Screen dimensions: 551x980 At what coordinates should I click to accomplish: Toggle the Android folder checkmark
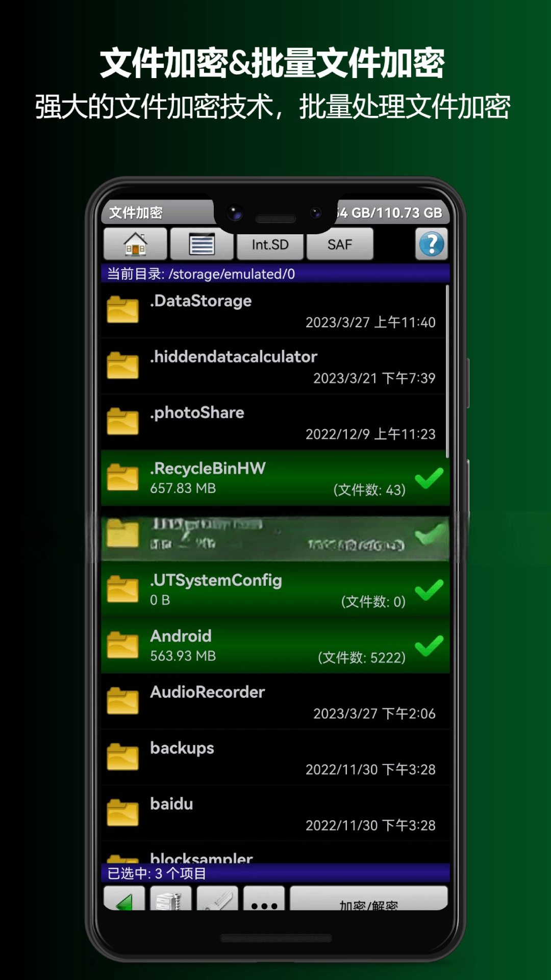click(429, 646)
